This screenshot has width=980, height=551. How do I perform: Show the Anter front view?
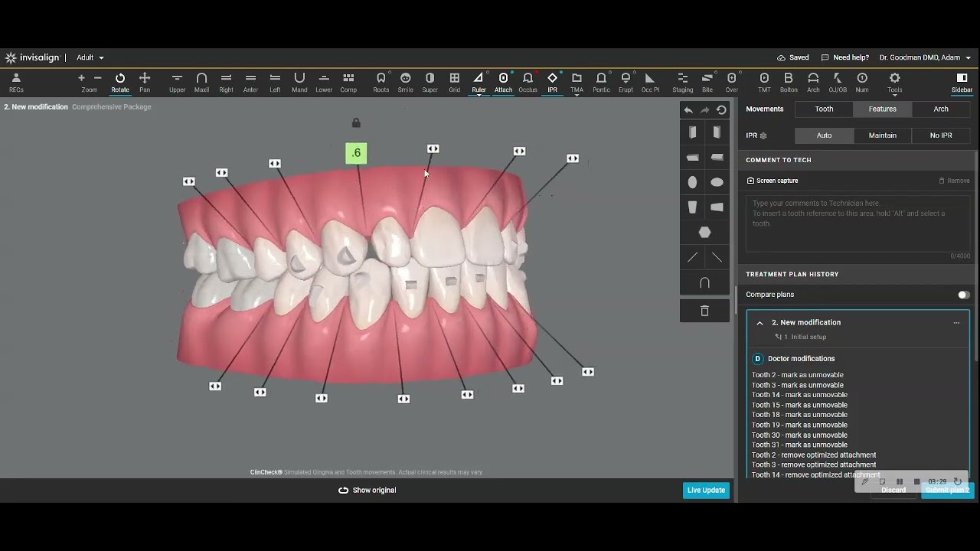tap(250, 83)
